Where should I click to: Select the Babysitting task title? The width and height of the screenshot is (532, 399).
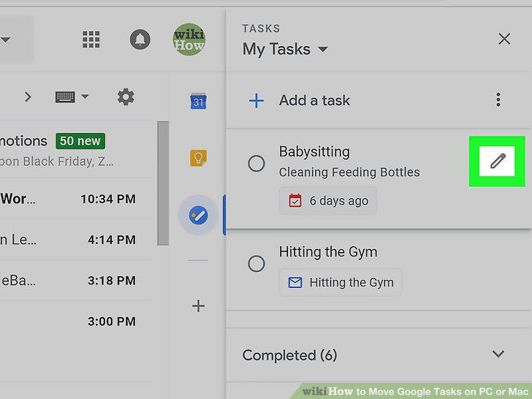coord(314,152)
